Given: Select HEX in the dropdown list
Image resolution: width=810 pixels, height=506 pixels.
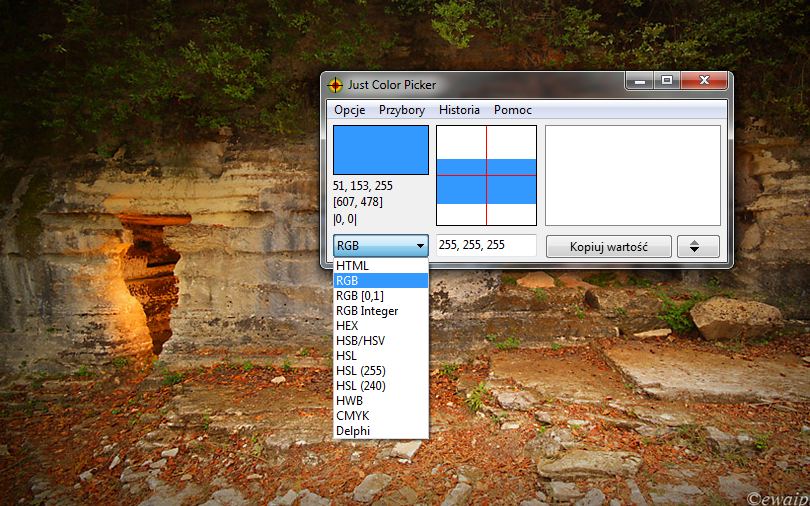Looking at the screenshot, I should [x=381, y=326].
